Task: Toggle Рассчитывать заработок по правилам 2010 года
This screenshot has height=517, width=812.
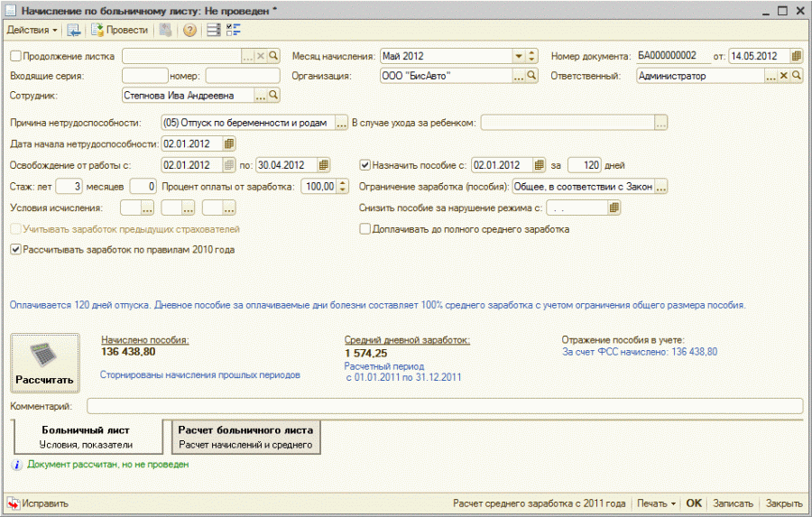Action: (x=15, y=249)
